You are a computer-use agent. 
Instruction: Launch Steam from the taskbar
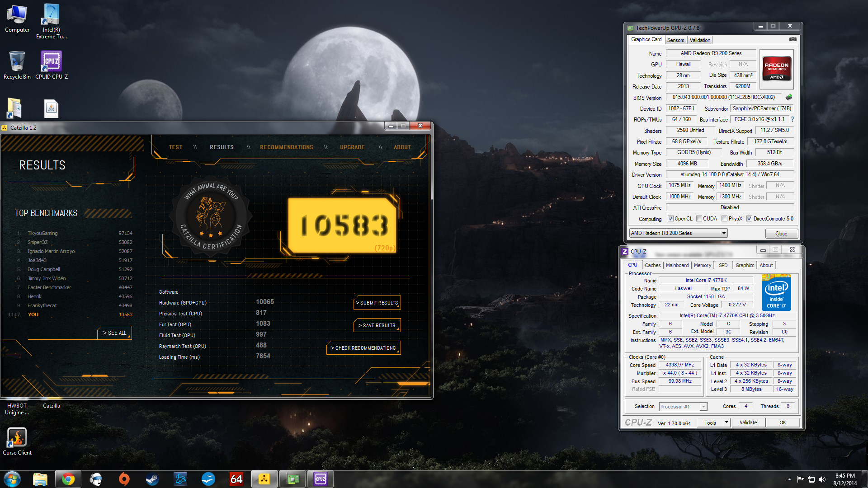(152, 479)
